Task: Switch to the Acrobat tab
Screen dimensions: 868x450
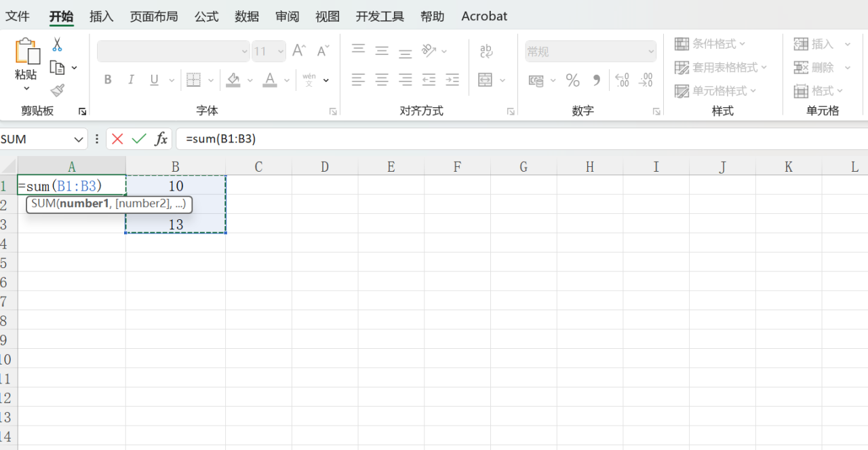Action: pyautogui.click(x=484, y=16)
